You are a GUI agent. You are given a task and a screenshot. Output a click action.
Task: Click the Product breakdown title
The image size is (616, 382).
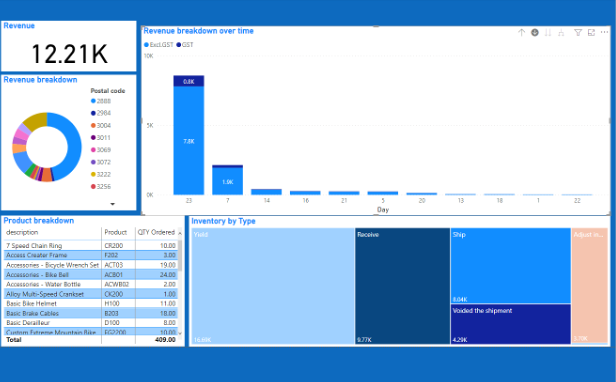click(38, 220)
